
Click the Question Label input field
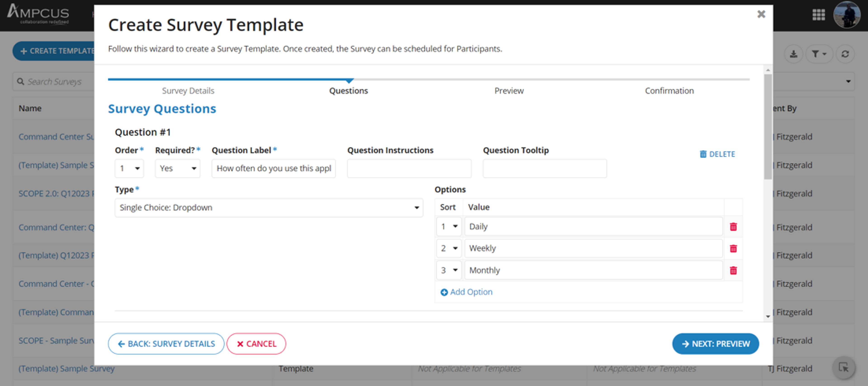click(274, 168)
